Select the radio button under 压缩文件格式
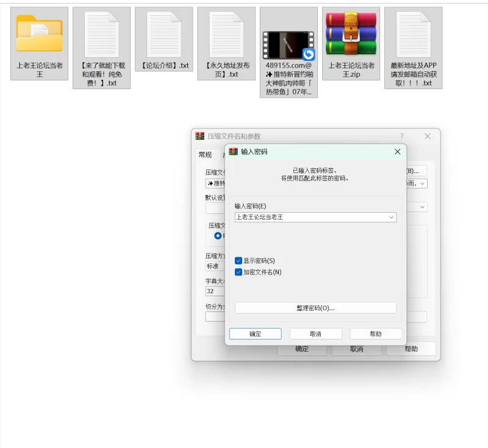The height and width of the screenshot is (448, 488). click(x=218, y=236)
